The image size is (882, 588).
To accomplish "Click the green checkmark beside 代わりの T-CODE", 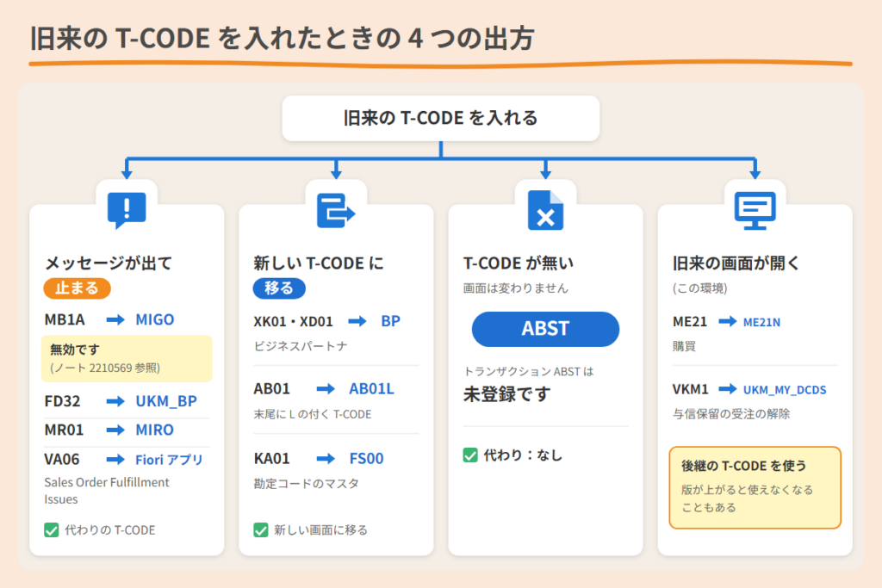I will (51, 530).
